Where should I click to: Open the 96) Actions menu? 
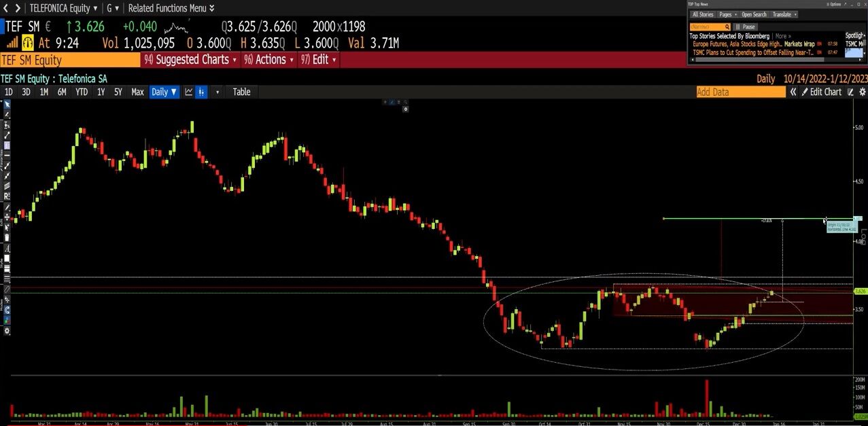click(269, 60)
